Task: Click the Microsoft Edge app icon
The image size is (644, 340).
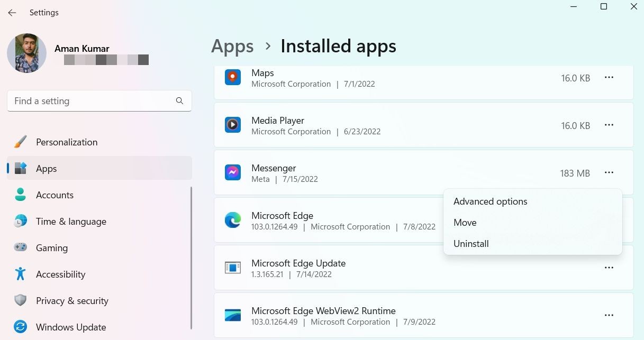Action: pyautogui.click(x=233, y=220)
